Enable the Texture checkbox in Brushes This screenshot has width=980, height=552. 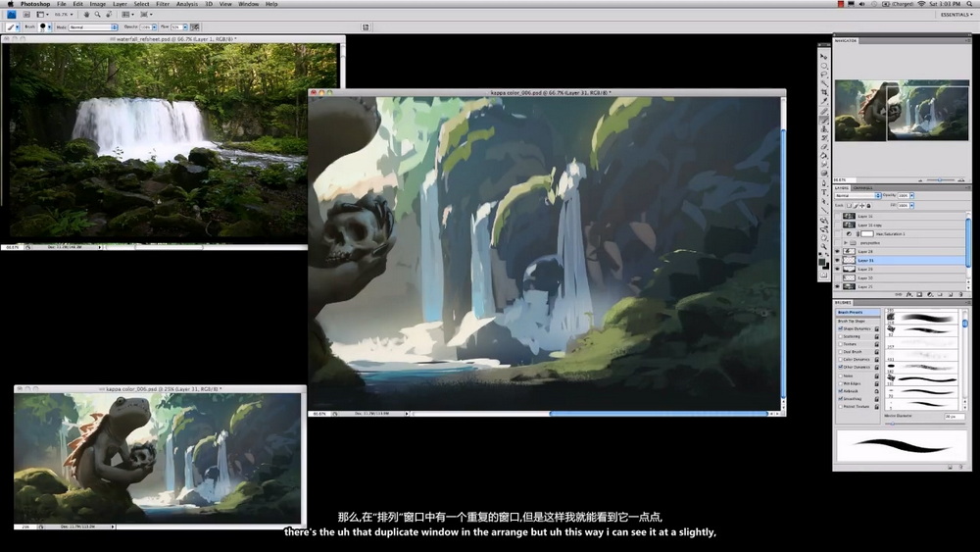[x=841, y=344]
